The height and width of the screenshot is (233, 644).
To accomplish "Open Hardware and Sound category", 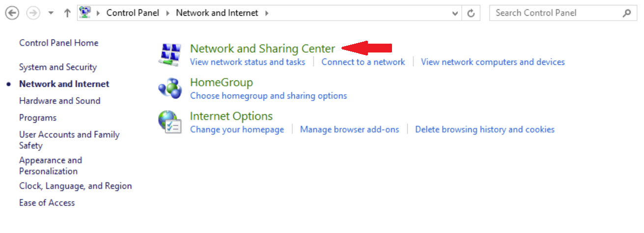I will (59, 101).
